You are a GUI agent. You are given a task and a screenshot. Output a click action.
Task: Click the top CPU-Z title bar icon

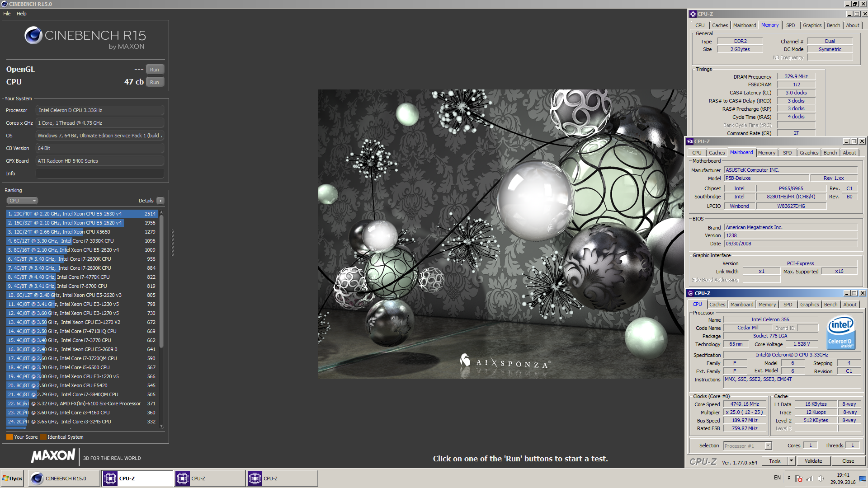[693, 14]
